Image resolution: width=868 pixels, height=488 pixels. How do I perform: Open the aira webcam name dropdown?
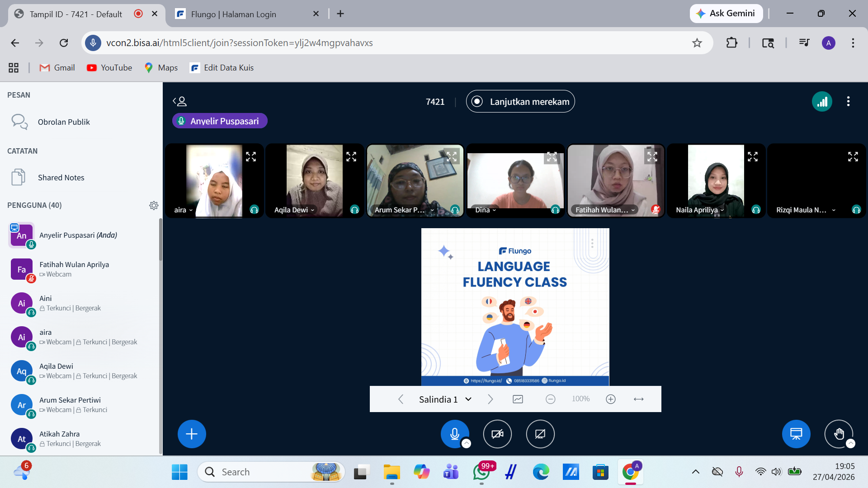tap(183, 210)
